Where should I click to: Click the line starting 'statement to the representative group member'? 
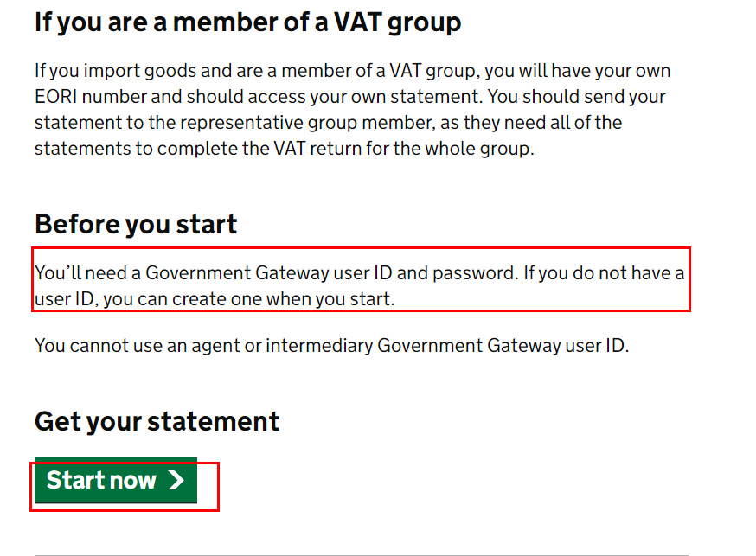328,123
